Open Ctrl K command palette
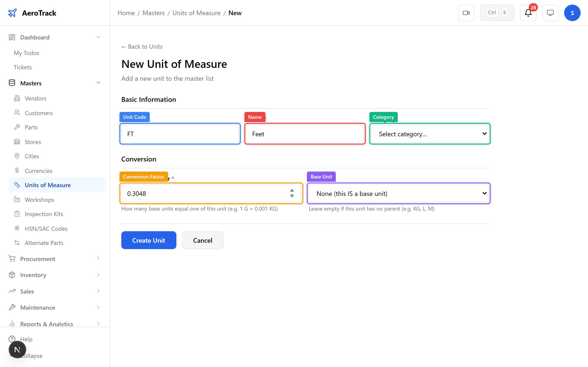 coord(497,13)
